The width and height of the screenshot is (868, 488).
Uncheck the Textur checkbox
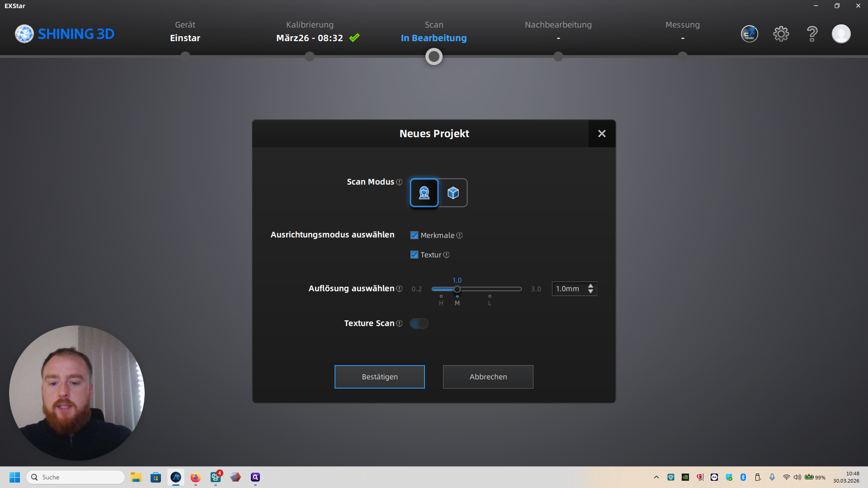[x=414, y=255]
